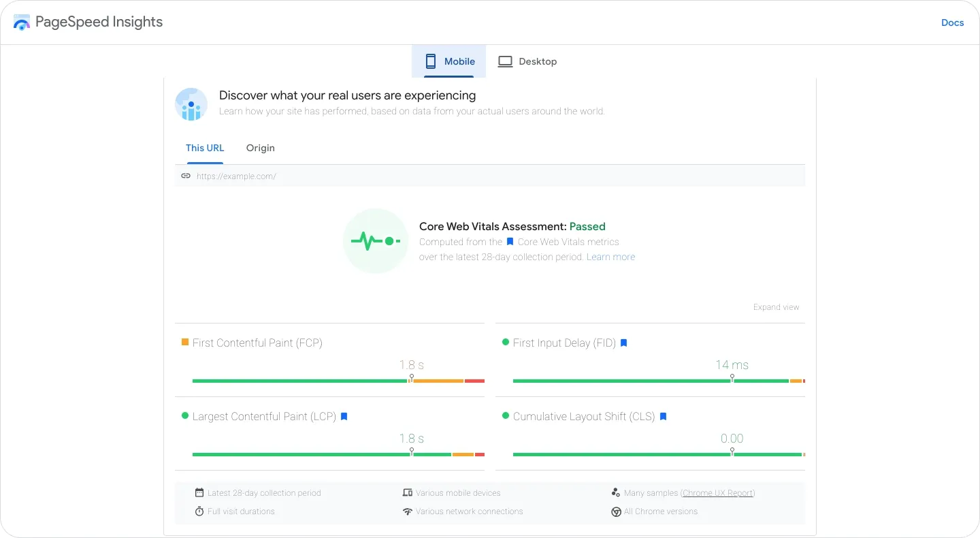
Task: Click the FID distribution bar
Action: 659,381
